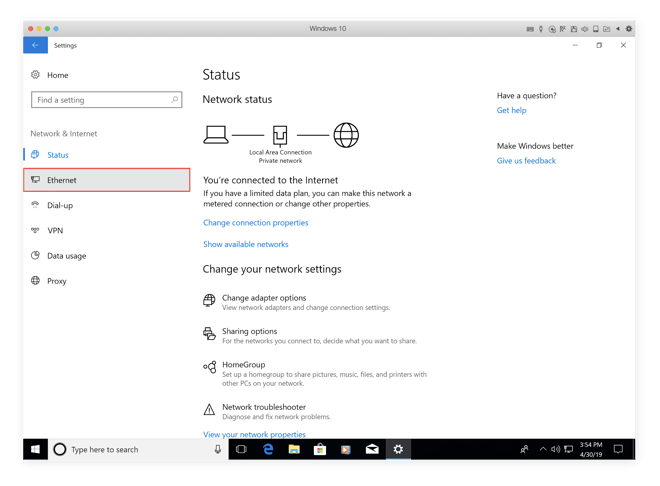Click the orange video app taskbar icon
Screen dimensions: 660x486
(x=346, y=449)
